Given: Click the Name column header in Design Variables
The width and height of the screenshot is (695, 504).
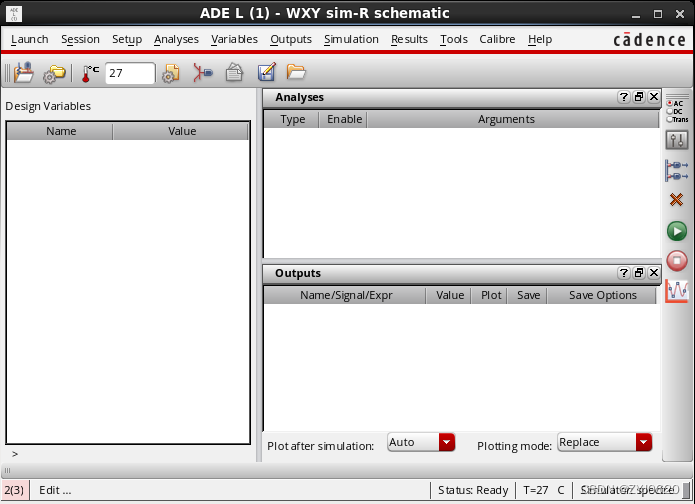Looking at the screenshot, I should tap(60, 131).
